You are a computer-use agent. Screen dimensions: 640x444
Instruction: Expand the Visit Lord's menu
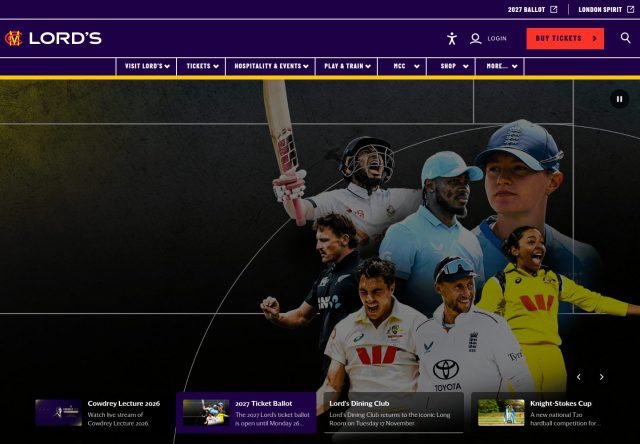pyautogui.click(x=147, y=66)
